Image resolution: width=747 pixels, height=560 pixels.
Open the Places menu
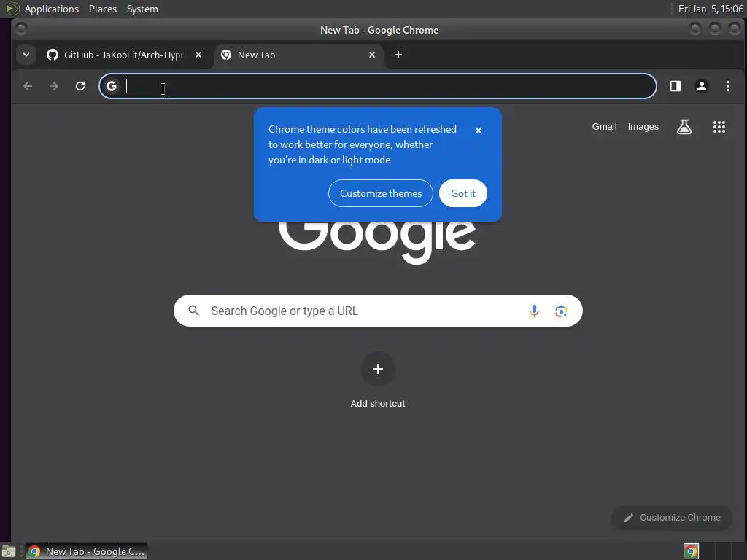103,9
